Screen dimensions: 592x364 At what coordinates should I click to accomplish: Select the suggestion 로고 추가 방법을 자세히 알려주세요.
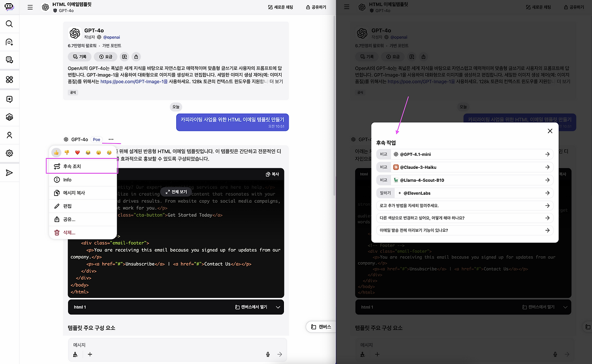pyautogui.click(x=465, y=206)
